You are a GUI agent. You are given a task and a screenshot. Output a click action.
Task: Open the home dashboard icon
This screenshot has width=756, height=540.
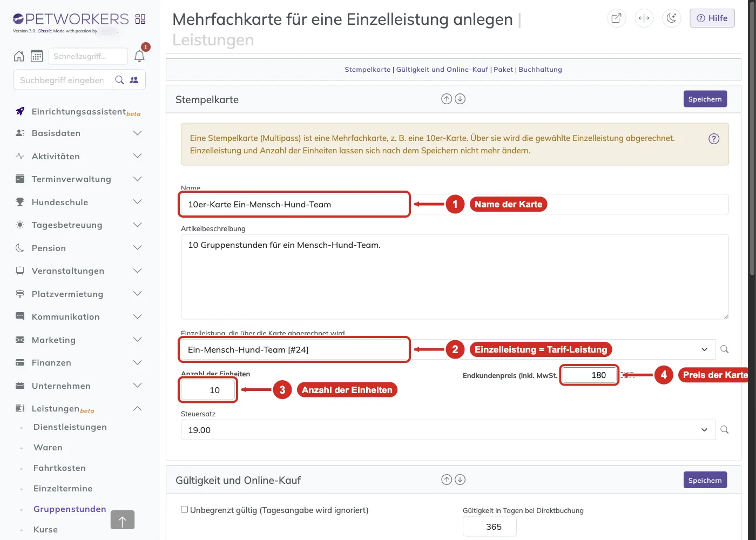pos(19,56)
